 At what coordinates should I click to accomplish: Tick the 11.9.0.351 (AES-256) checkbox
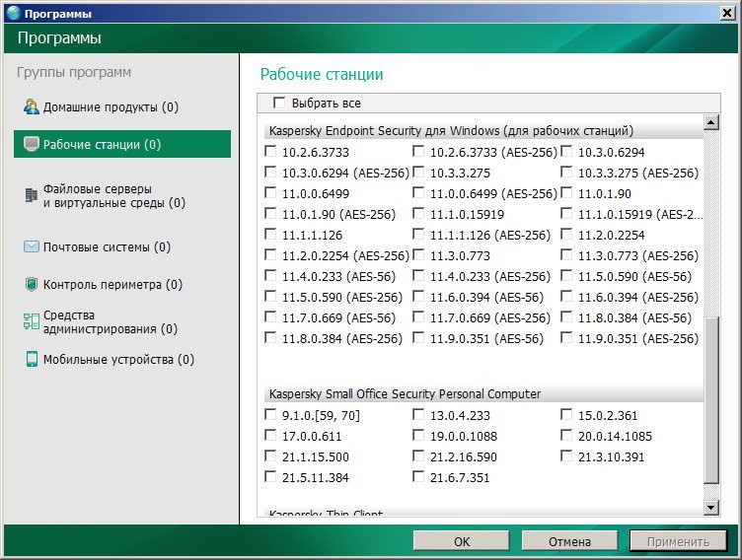click(567, 338)
